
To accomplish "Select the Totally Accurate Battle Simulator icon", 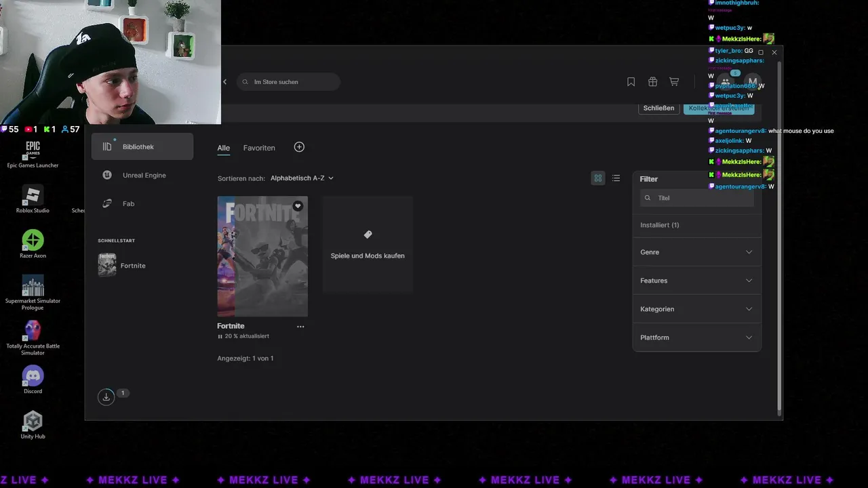I will [x=33, y=338].
